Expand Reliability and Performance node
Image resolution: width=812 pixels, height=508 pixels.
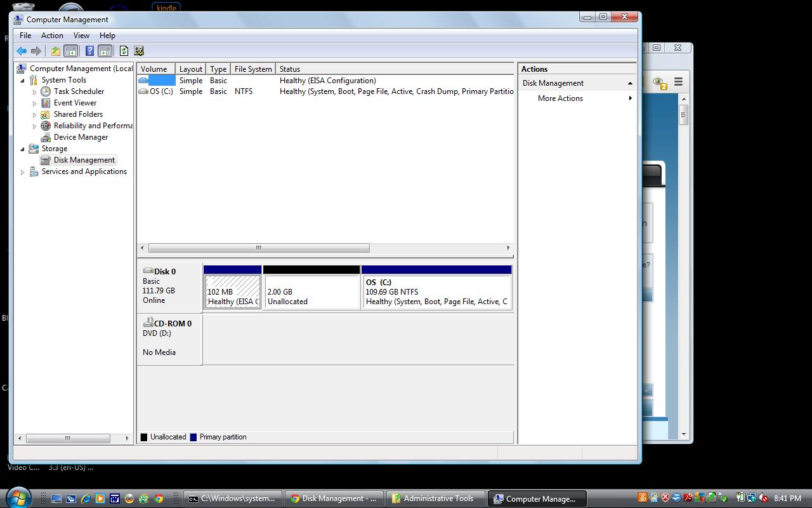(35, 126)
